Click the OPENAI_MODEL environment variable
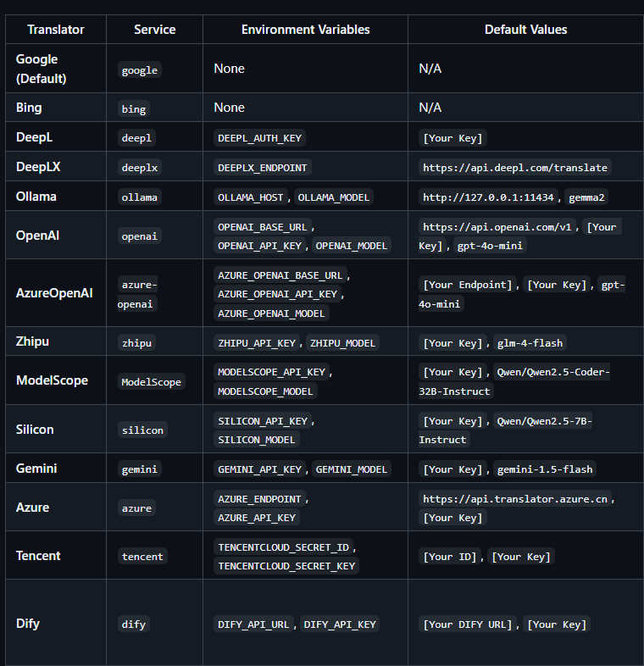Image resolution: width=644 pixels, height=666 pixels. click(353, 246)
